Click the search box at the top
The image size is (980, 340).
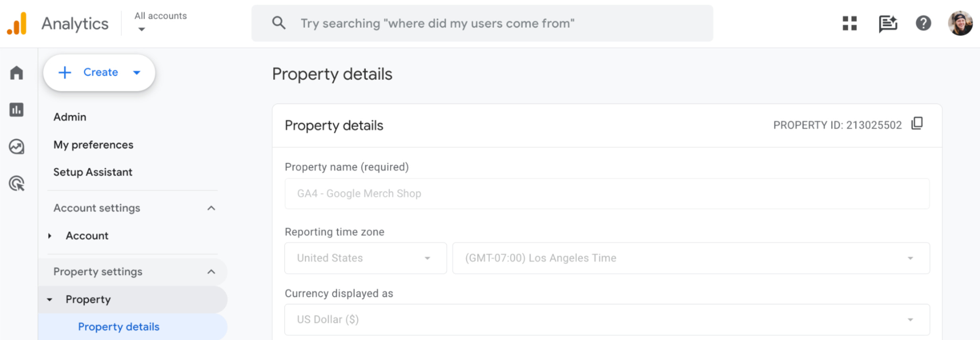tap(482, 23)
